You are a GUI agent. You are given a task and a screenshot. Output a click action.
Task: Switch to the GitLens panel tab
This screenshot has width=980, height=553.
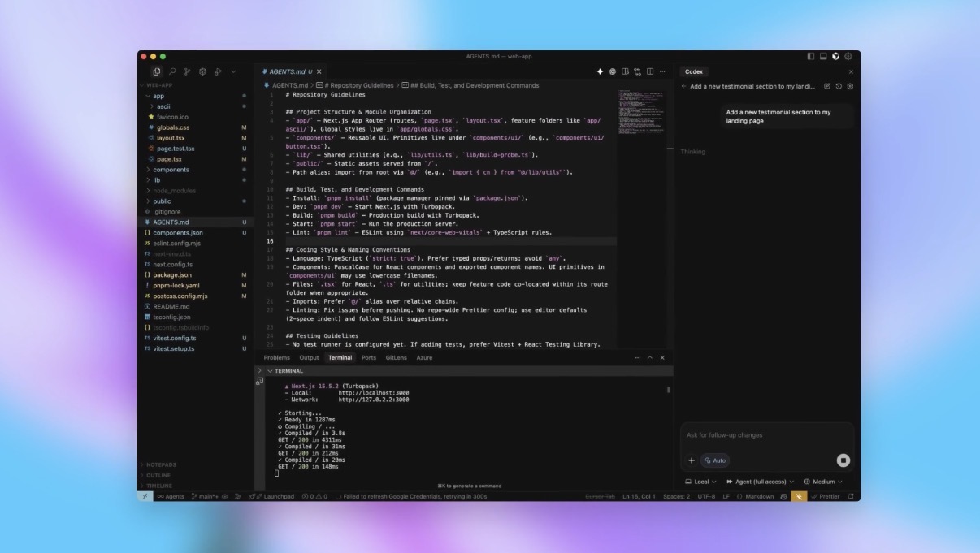pos(397,357)
